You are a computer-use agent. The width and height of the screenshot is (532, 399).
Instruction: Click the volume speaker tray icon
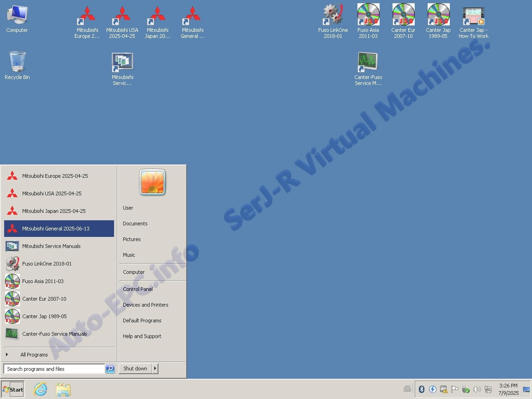click(x=477, y=389)
